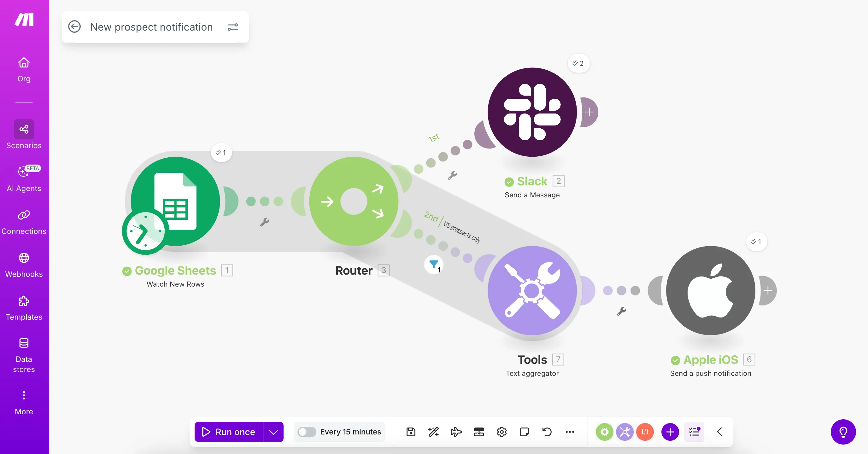Open scenario inputs and outputs icon
868x454 pixels.
coord(479,432)
